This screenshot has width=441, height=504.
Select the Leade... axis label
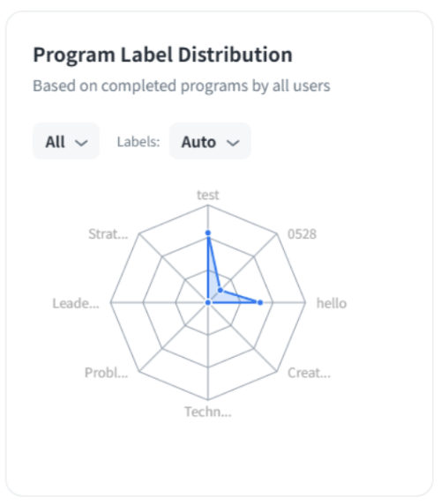[x=76, y=303]
